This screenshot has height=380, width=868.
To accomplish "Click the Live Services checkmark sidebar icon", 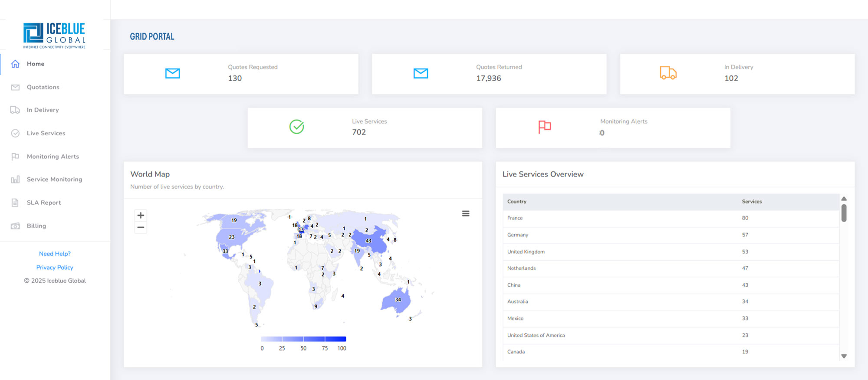I will click(x=15, y=133).
